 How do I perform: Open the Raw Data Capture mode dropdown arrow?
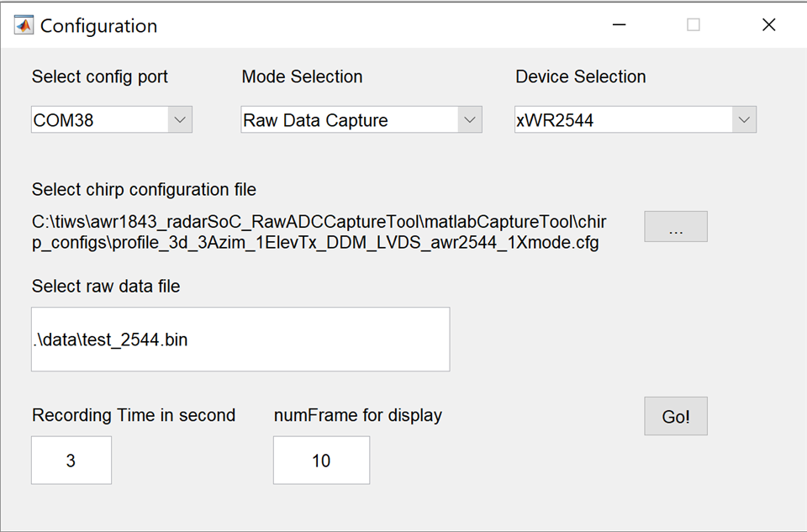click(469, 120)
